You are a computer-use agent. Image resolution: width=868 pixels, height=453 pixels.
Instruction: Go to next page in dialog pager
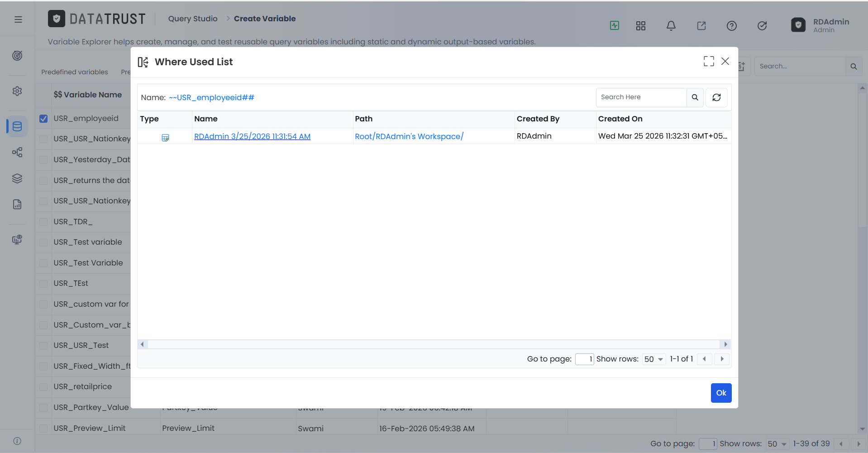point(722,359)
